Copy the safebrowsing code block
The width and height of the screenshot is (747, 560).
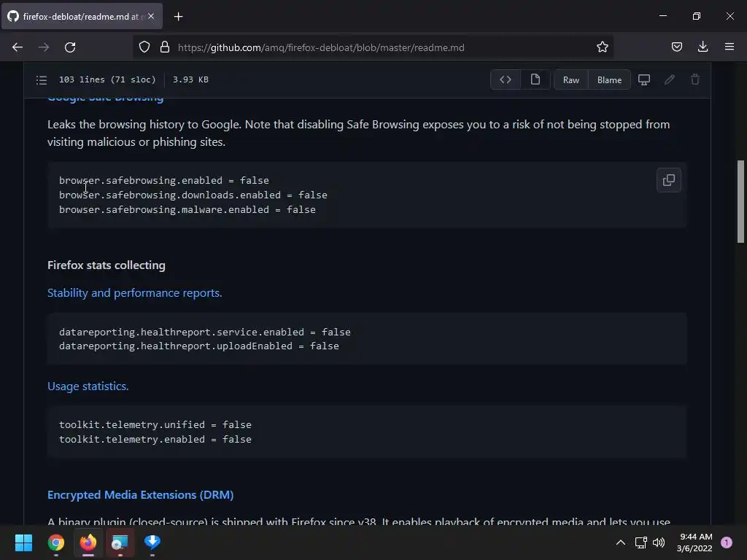[x=669, y=180]
